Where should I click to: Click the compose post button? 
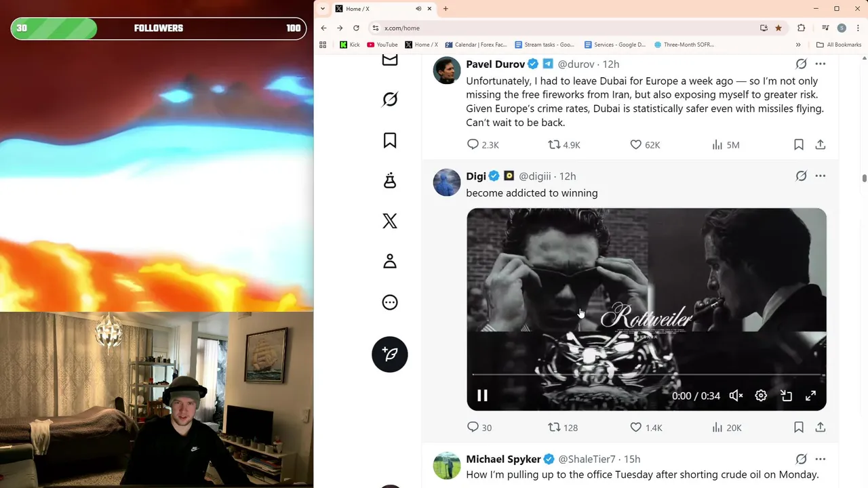(x=390, y=354)
